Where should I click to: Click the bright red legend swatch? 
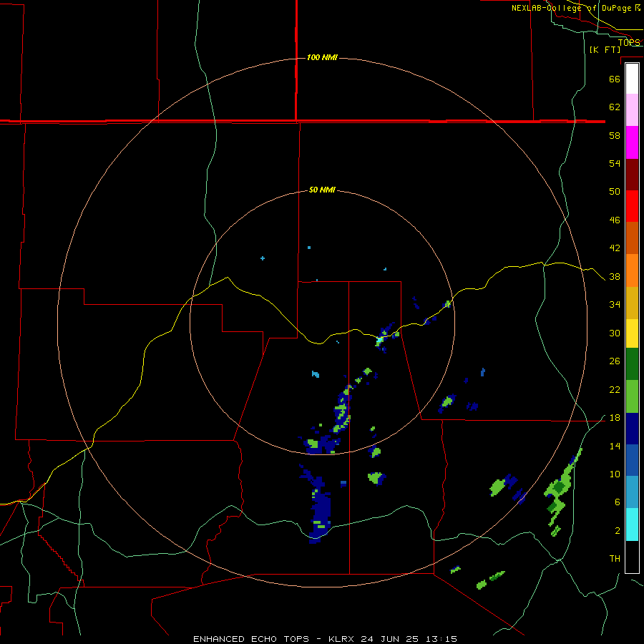tap(632, 206)
